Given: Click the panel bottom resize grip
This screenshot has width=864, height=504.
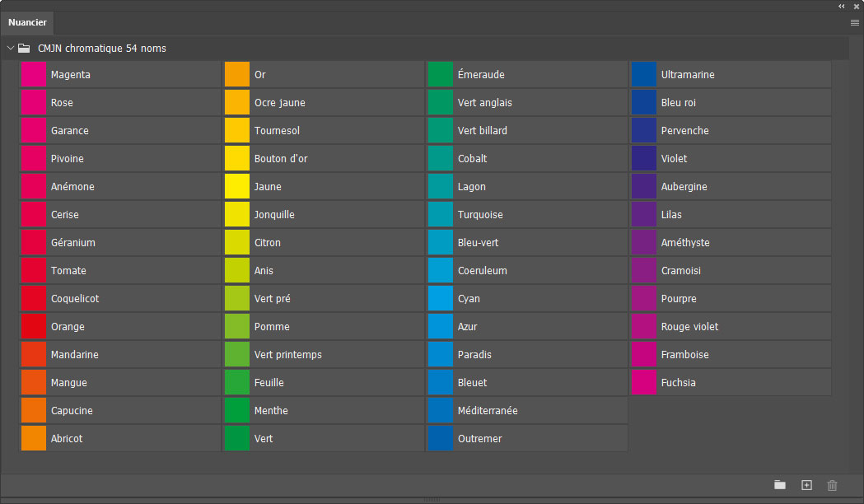Looking at the screenshot, I should click(x=432, y=500).
